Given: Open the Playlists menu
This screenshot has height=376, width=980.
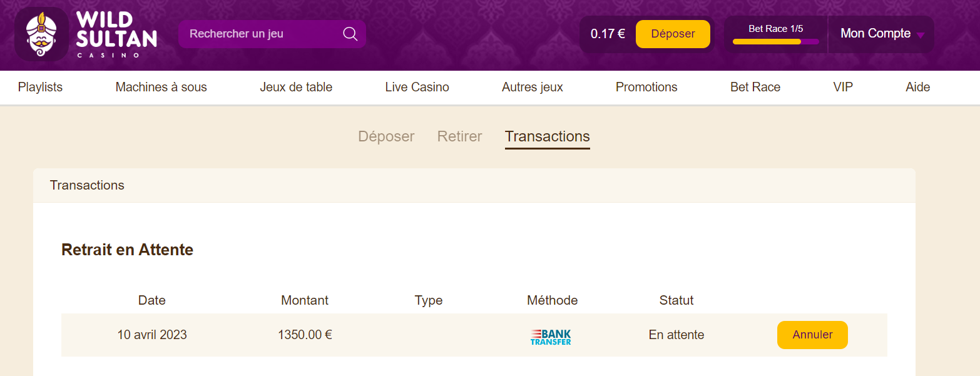Looking at the screenshot, I should tap(40, 87).
